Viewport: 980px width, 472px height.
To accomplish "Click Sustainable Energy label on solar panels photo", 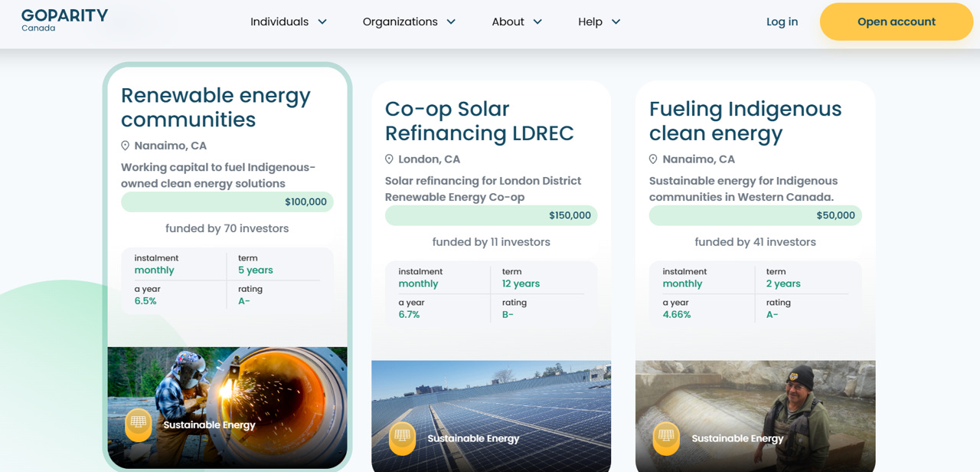I will (x=473, y=438).
